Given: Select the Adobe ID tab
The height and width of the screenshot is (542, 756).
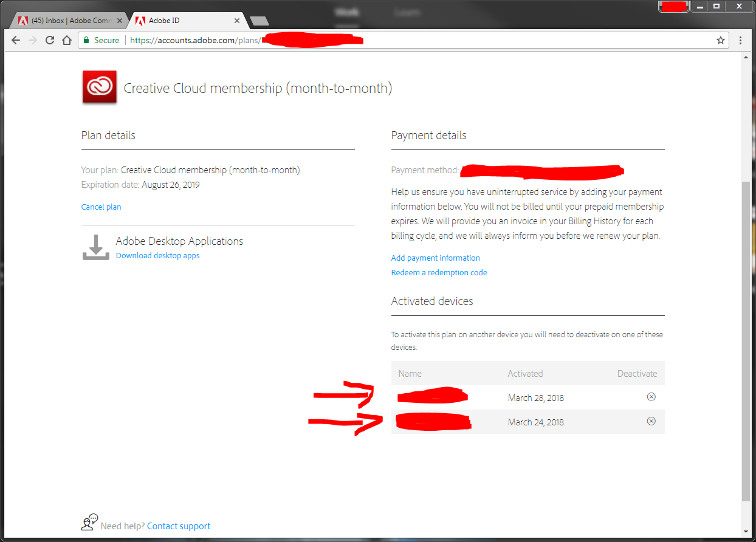Looking at the screenshot, I should [185, 20].
